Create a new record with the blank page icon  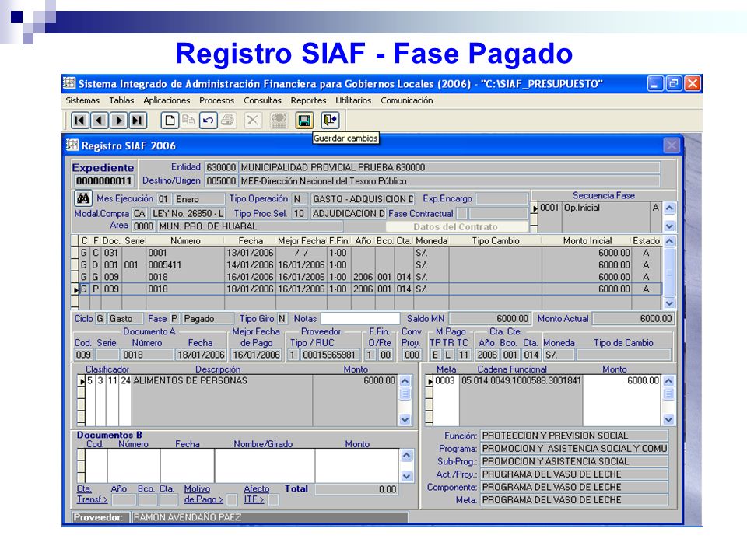170,121
